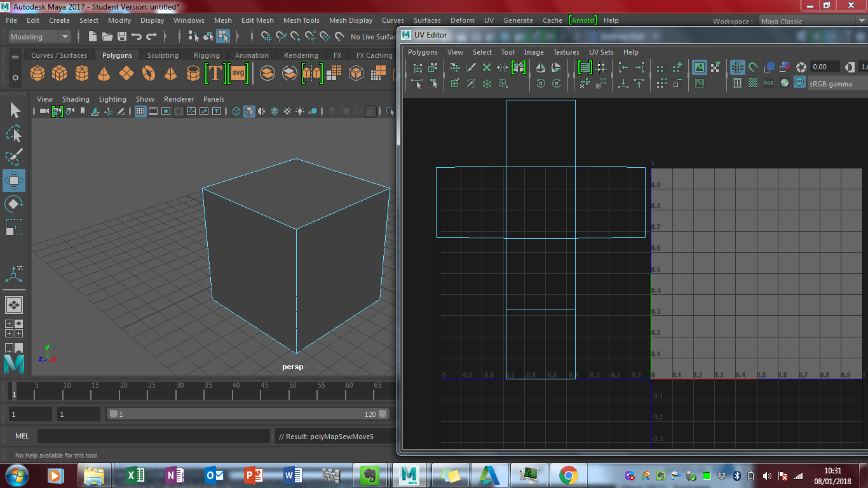This screenshot has height=488, width=868.
Task: Click the MEL label near the command line
Action: click(x=22, y=436)
